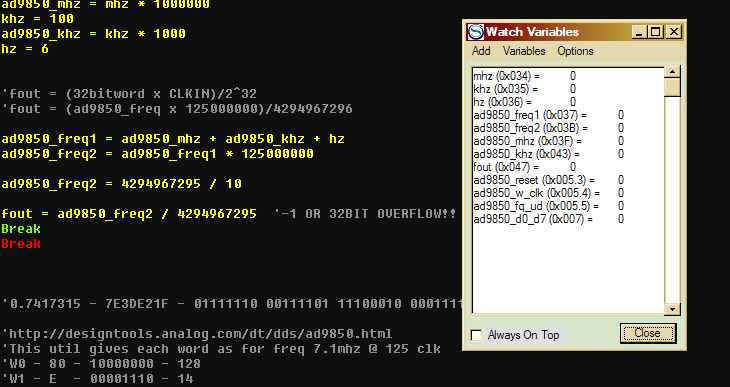Viewport: 730px width, 387px height.
Task: Click the 'This util gives each word' comment
Action: pyautogui.click(x=222, y=348)
